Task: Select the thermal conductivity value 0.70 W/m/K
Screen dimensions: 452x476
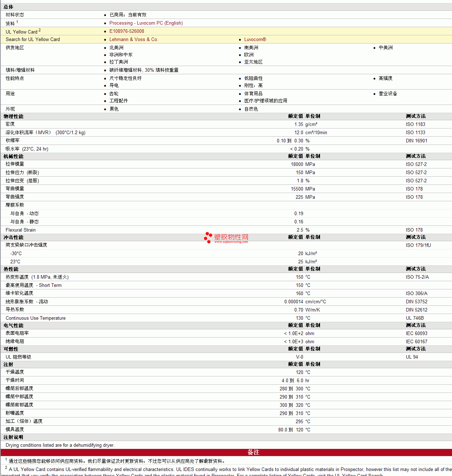Action: coord(307,310)
